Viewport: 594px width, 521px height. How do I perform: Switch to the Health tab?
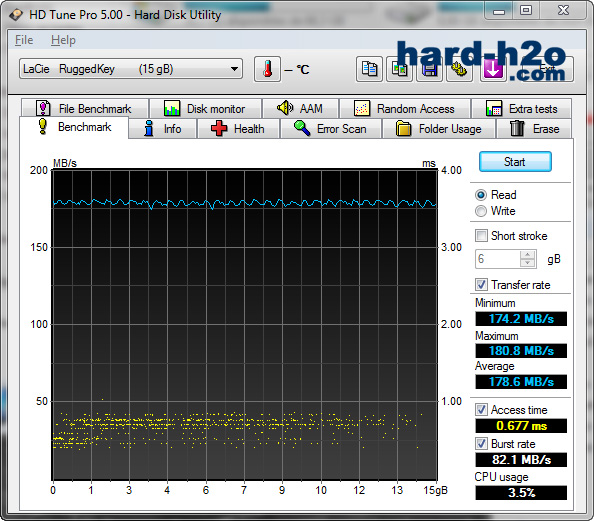[x=238, y=129]
